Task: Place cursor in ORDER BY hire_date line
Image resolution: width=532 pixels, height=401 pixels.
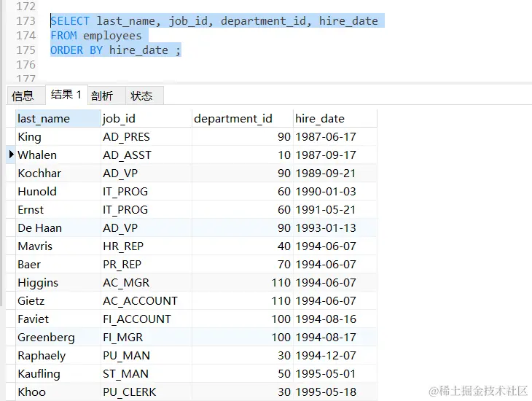Action: 115,50
